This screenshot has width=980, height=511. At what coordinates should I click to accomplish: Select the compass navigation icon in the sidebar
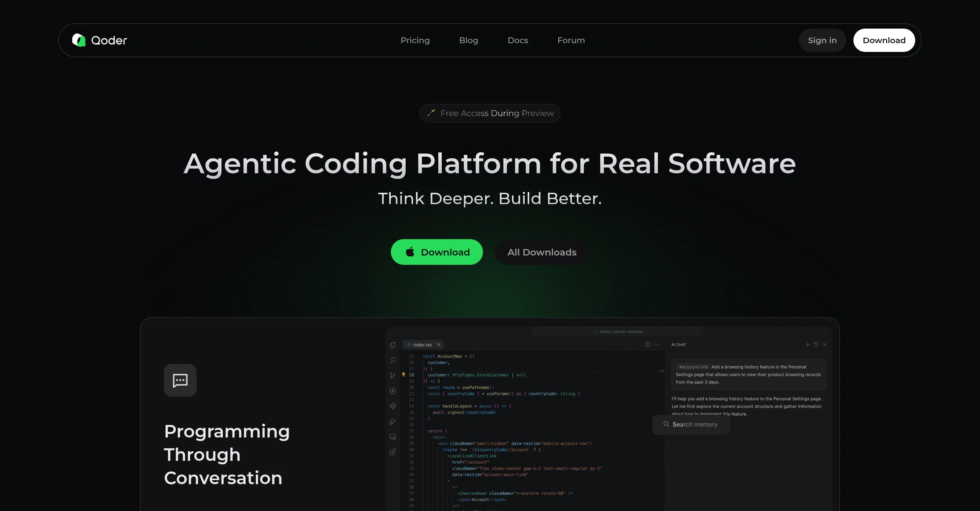[x=393, y=391]
